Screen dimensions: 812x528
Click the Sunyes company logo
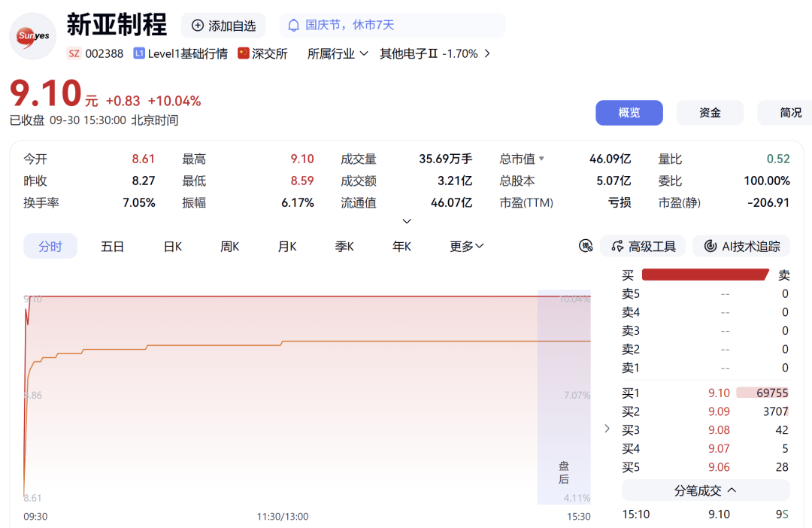tap(33, 36)
